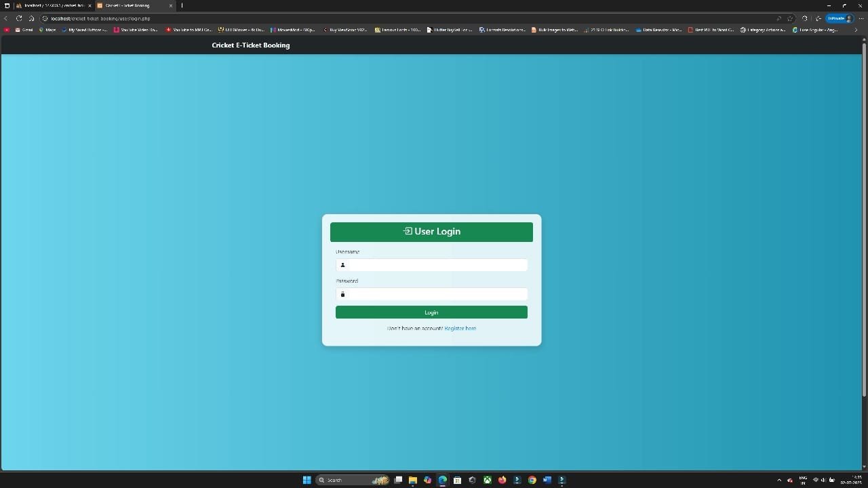The height and width of the screenshot is (488, 868).
Task: Open Edge settings three-dot menu
Action: (x=861, y=18)
